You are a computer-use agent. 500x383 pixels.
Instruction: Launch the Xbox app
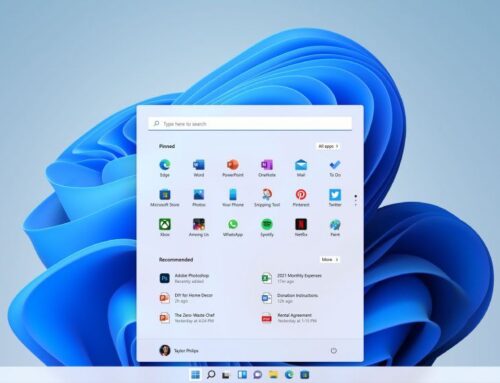(165, 228)
